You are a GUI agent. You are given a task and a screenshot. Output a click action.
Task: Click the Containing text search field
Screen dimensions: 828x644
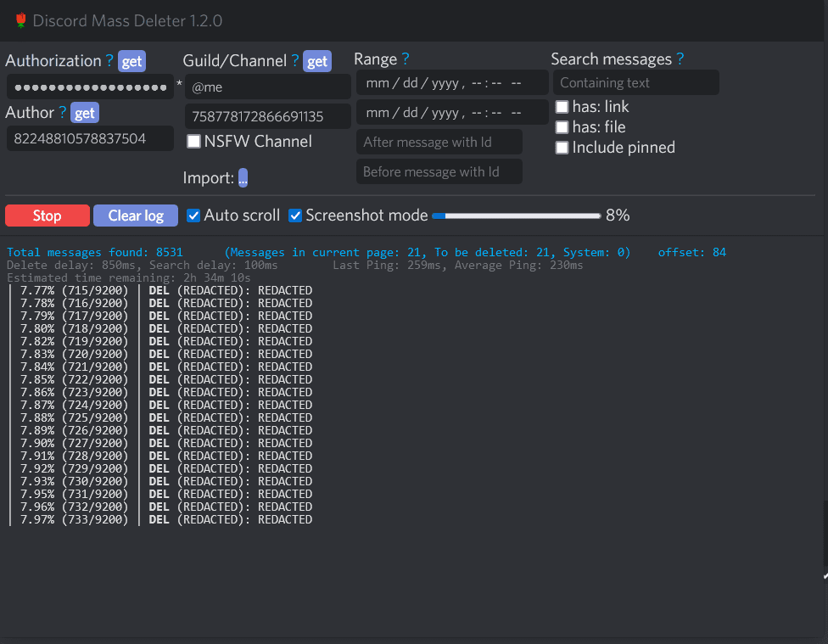click(x=635, y=82)
